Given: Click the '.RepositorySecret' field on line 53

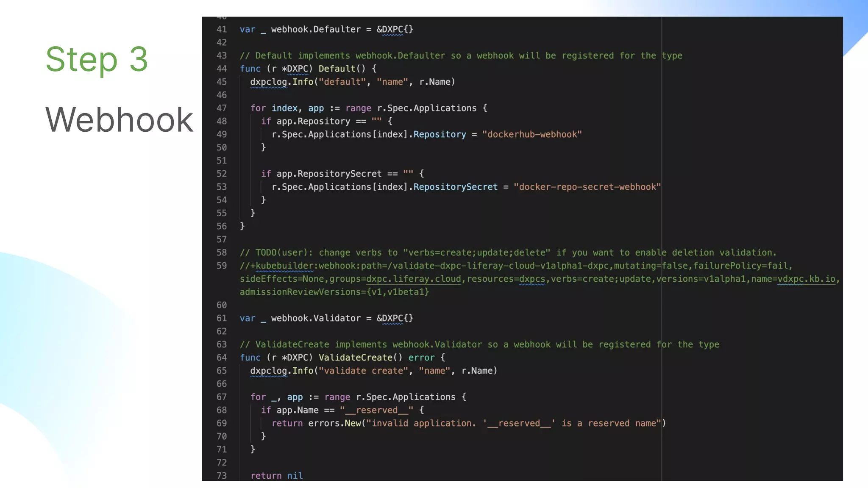Looking at the screenshot, I should [453, 187].
